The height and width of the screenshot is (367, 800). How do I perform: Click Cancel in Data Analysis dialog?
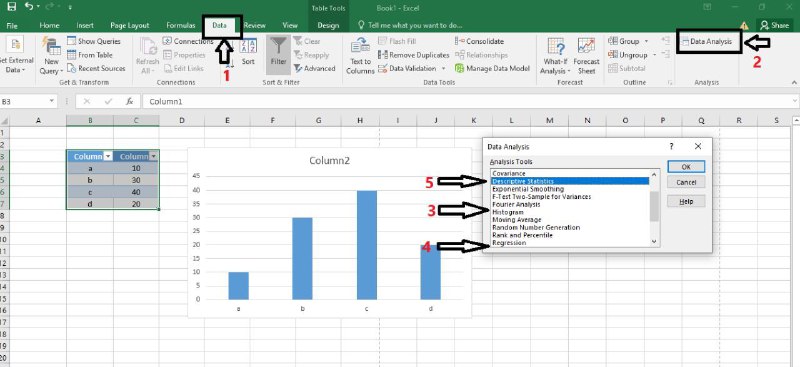tap(686, 182)
